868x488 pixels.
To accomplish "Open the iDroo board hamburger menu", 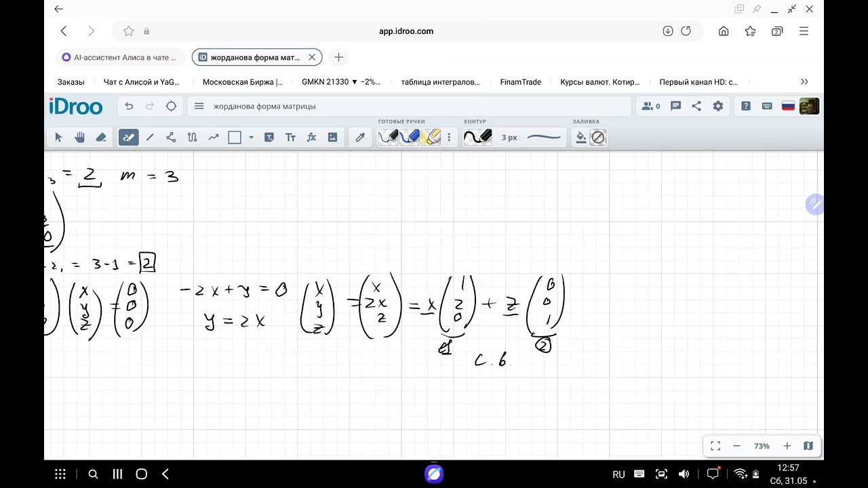I will tap(199, 106).
